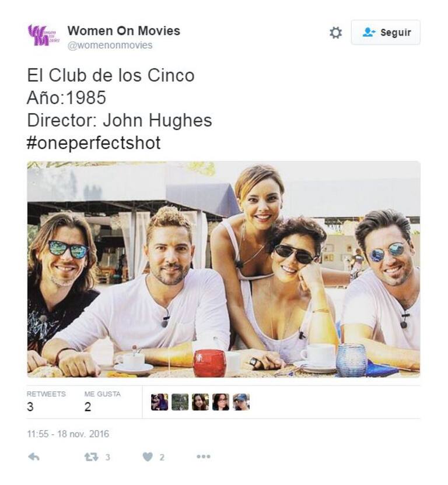Click the retweet icon below the tweet
Screen dimensions: 448x485
pos(92,457)
